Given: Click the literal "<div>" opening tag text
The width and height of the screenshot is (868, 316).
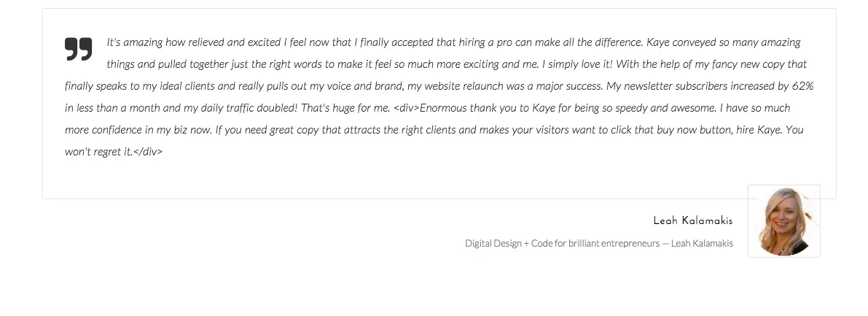Looking at the screenshot, I should click(406, 108).
